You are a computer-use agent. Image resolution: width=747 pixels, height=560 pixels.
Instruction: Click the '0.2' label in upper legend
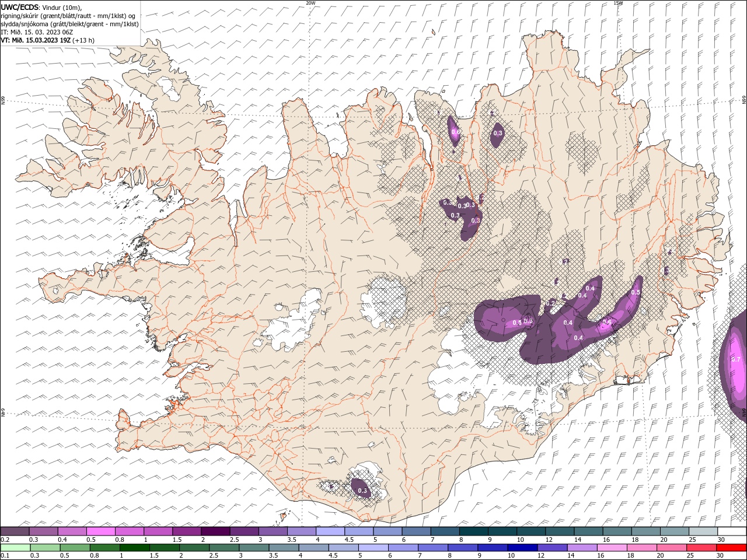(5, 540)
